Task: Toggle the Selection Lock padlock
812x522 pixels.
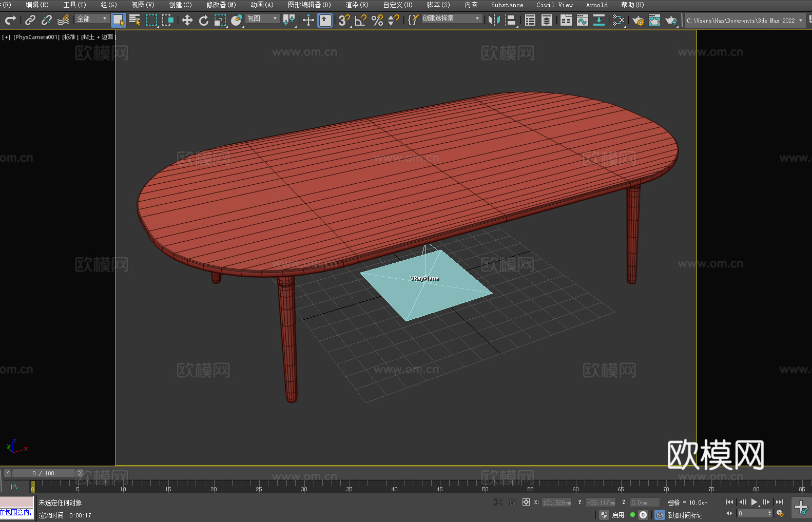Action: (x=512, y=502)
